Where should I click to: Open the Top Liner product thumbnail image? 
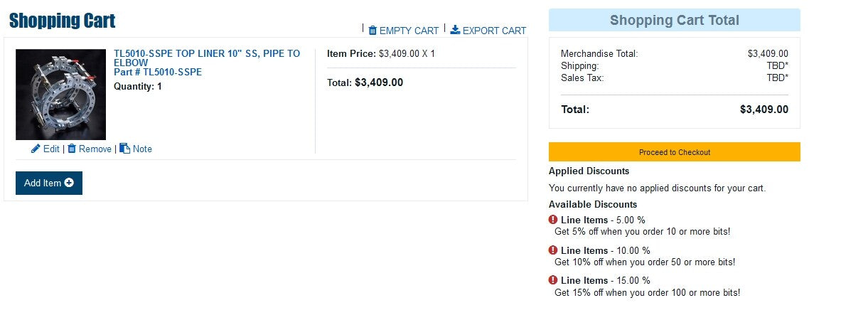[x=60, y=95]
